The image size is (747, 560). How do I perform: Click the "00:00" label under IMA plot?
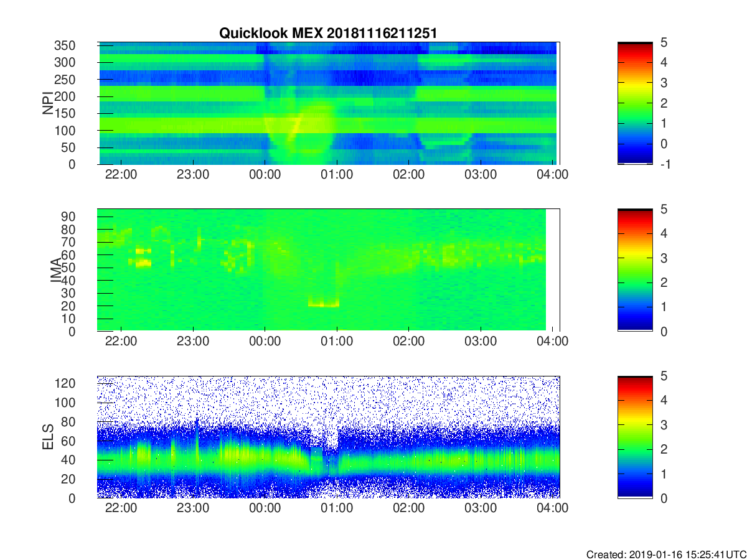[265, 341]
